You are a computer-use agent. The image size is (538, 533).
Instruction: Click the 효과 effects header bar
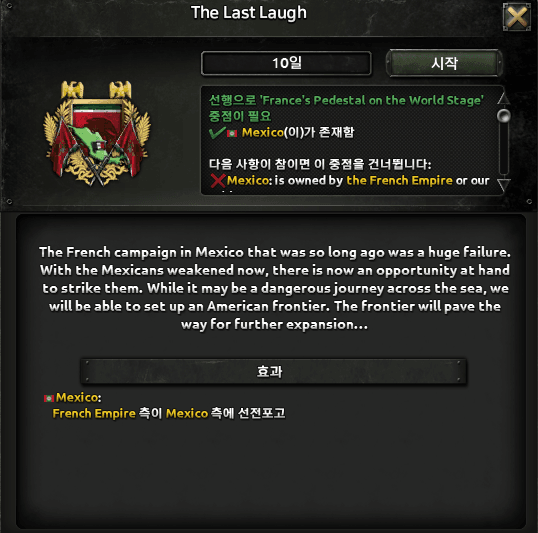pyautogui.click(x=273, y=371)
